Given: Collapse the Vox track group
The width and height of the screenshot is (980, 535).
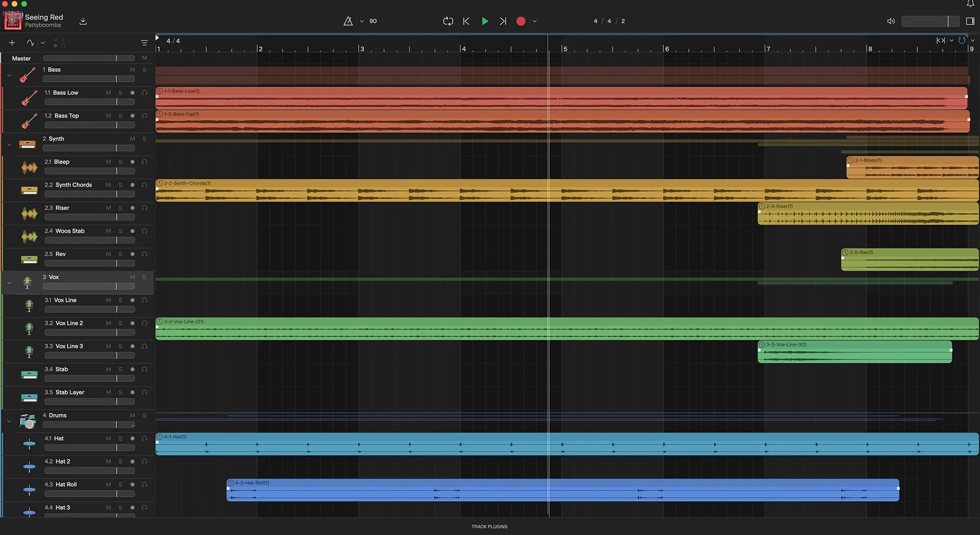Looking at the screenshot, I should 9,283.
